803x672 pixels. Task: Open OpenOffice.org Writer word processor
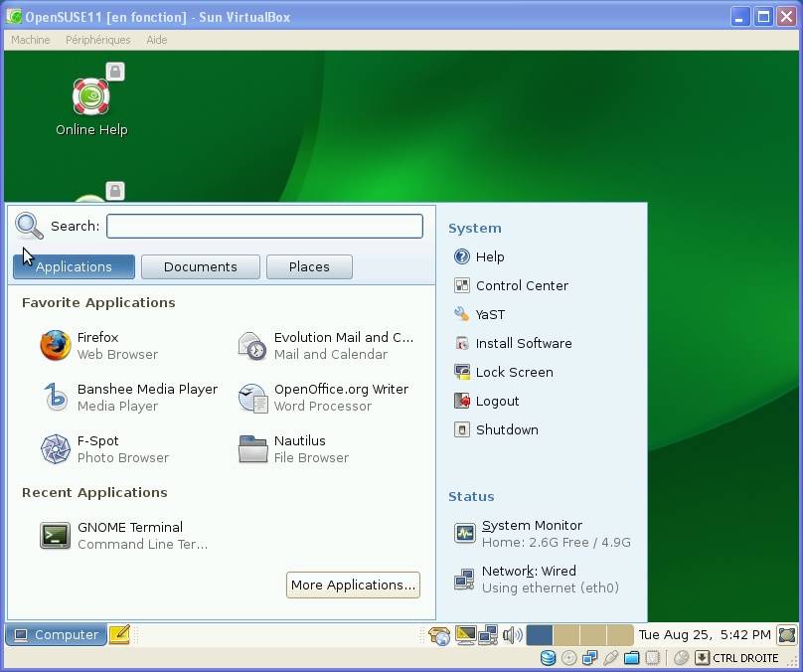pyautogui.click(x=323, y=398)
